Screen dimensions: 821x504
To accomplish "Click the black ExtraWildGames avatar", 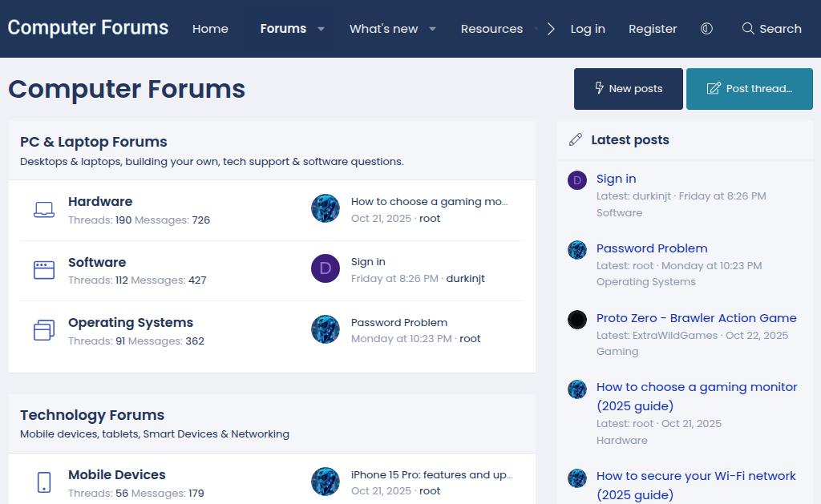I will click(x=577, y=320).
